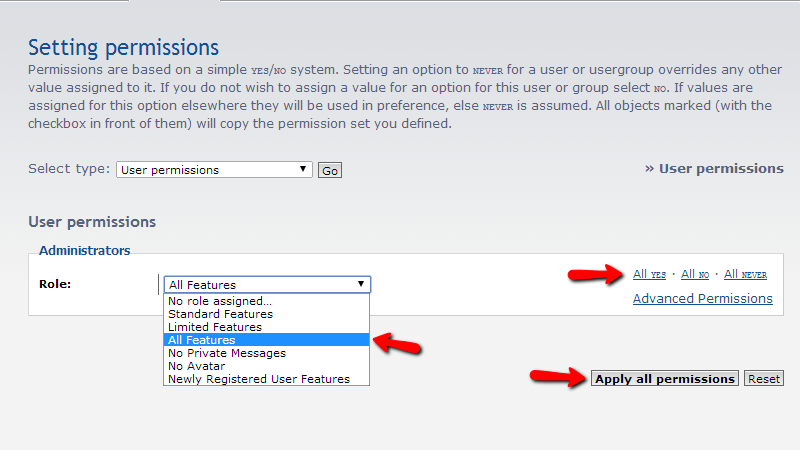Click the » User permissions breadcrumb link
800x450 pixels.
coord(714,168)
